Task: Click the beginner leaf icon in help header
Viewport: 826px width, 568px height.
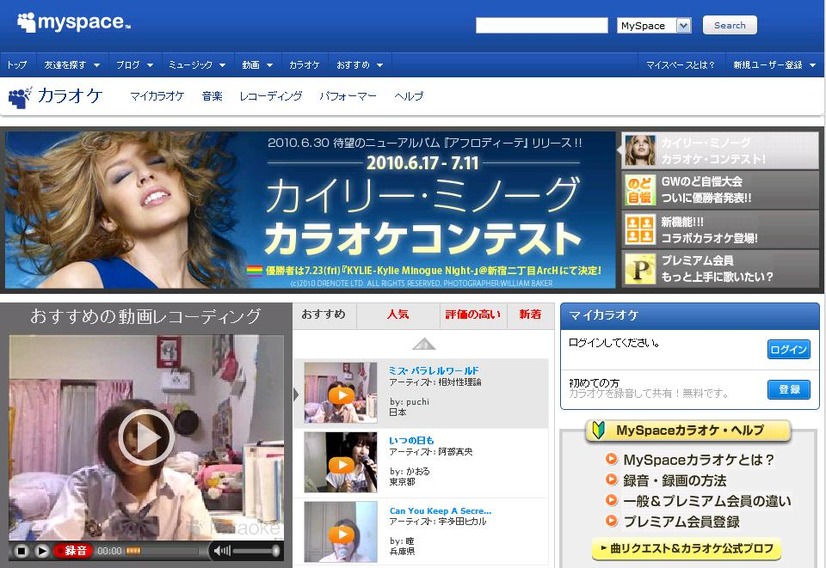Action: pyautogui.click(x=598, y=430)
